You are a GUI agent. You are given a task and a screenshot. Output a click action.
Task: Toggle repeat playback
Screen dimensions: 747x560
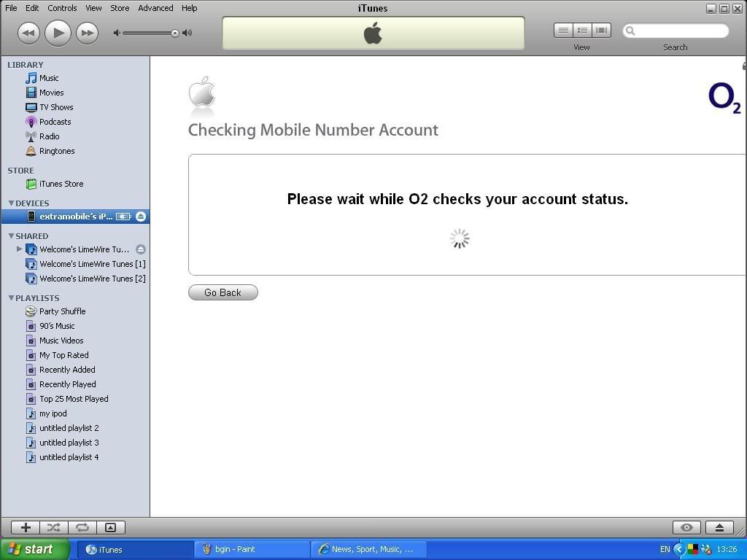(x=82, y=527)
